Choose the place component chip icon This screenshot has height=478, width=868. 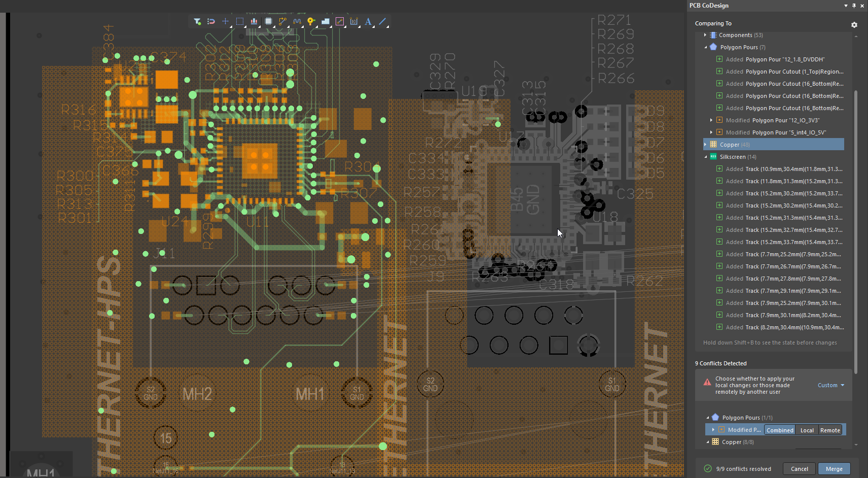pyautogui.click(x=268, y=21)
